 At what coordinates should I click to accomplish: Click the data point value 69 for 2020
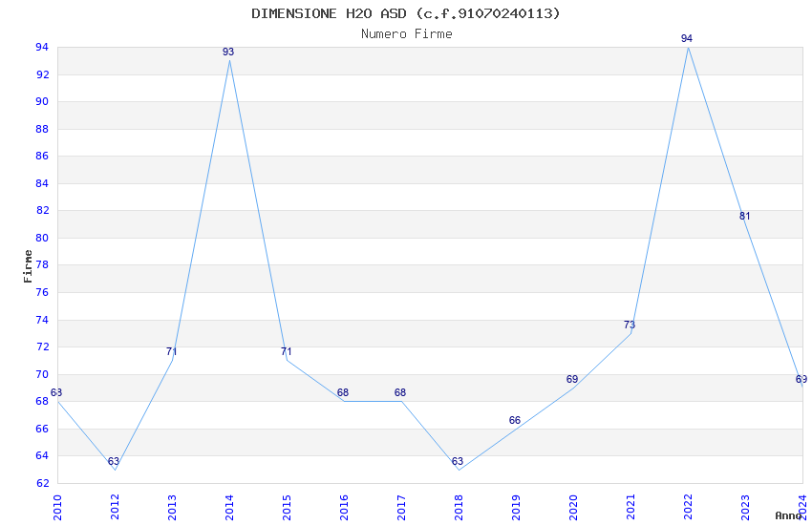pyautogui.click(x=571, y=379)
